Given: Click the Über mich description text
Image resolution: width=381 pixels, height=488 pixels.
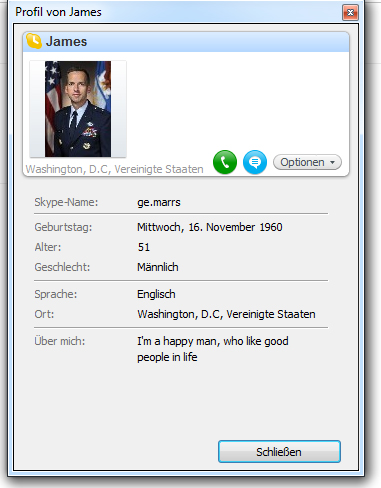Looking at the screenshot, I should tap(213, 349).
